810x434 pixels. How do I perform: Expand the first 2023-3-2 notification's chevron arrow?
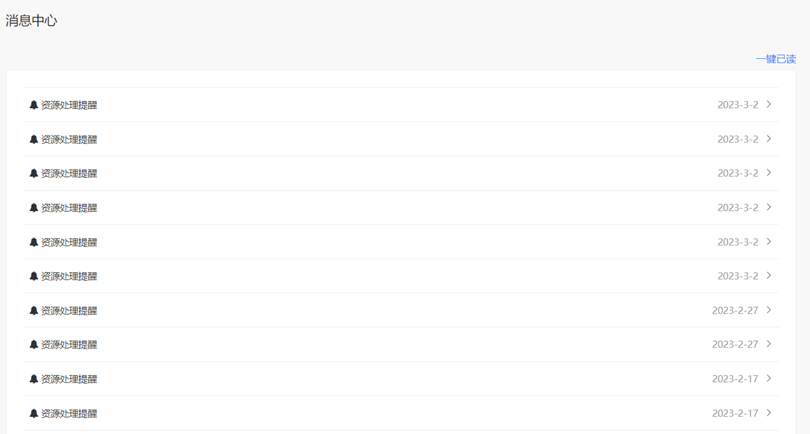click(769, 104)
